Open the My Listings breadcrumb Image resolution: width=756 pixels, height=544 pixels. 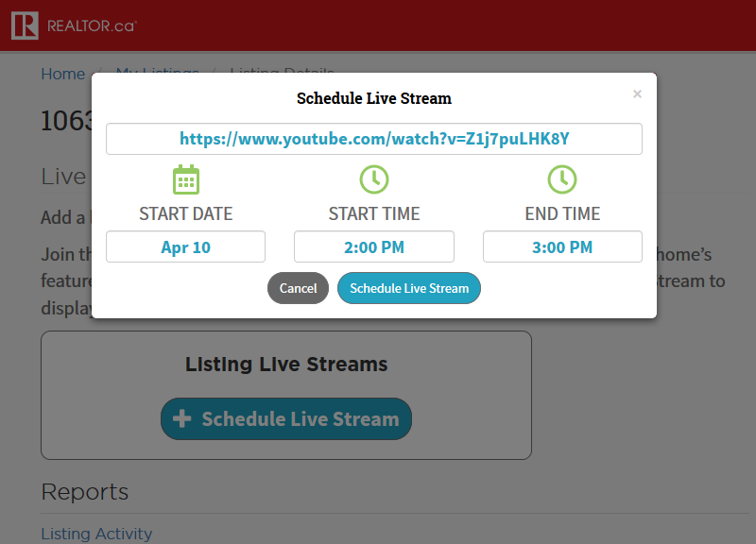click(157, 72)
